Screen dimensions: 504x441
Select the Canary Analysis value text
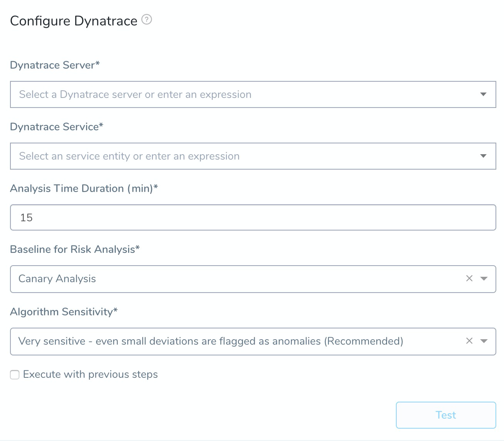click(x=57, y=279)
